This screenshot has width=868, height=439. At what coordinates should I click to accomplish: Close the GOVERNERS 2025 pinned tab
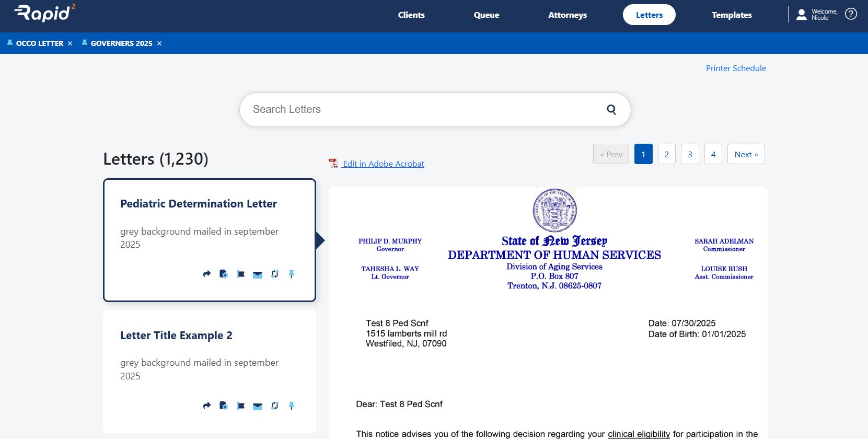(x=159, y=43)
